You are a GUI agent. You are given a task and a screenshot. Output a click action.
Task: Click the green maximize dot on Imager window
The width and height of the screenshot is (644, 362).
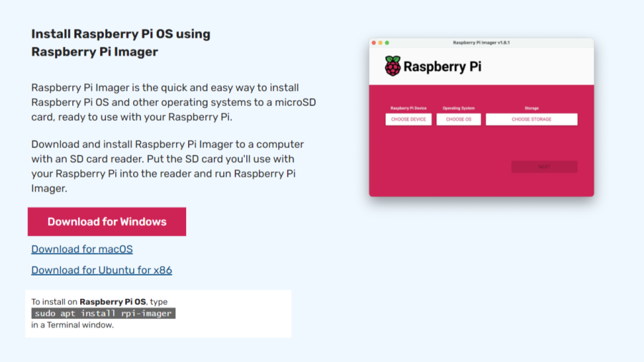tap(386, 43)
